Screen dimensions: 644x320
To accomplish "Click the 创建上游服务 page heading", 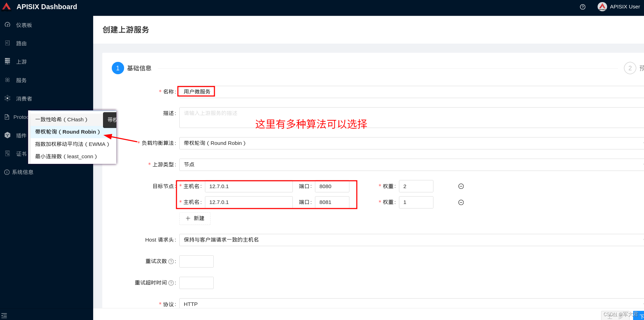I will point(126,30).
